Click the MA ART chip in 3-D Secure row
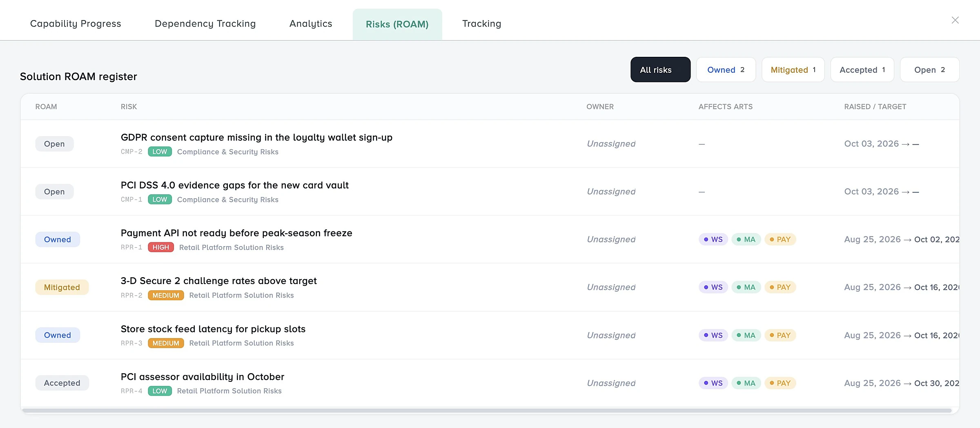 tap(746, 287)
